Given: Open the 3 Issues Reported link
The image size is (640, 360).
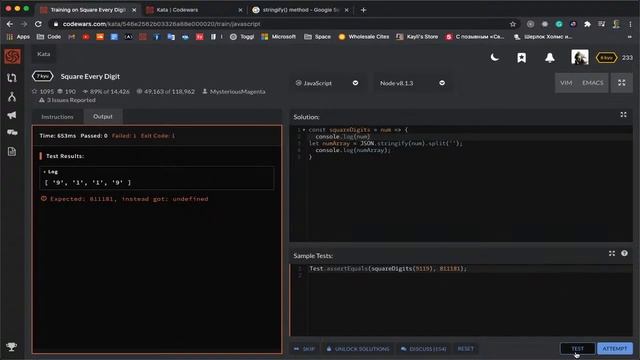Looking at the screenshot, I should pos(67,100).
